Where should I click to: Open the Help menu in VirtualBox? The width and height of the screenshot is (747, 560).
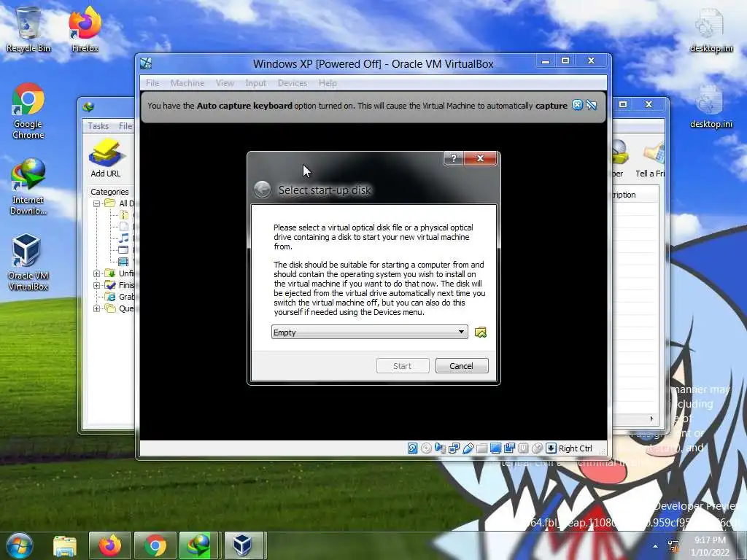coord(328,83)
